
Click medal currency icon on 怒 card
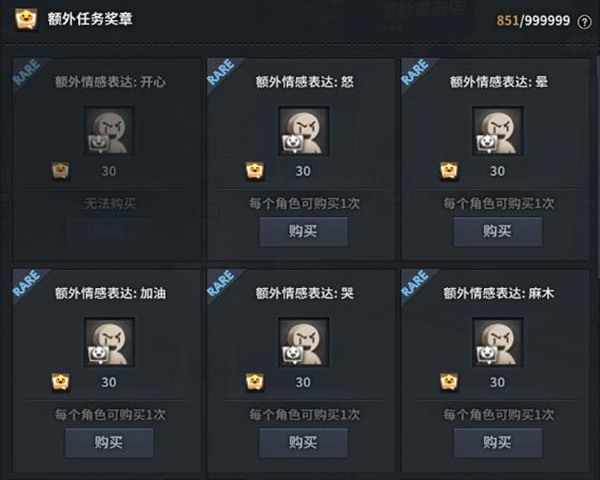point(255,171)
